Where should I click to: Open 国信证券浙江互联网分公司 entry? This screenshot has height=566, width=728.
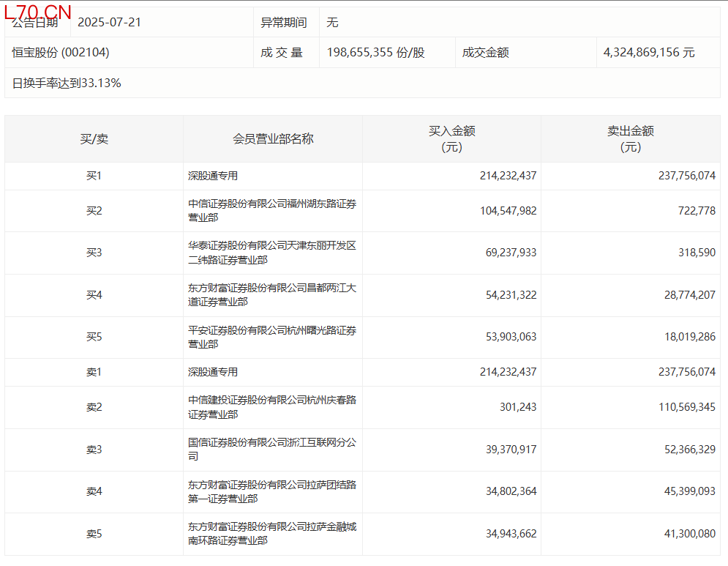coord(272,449)
